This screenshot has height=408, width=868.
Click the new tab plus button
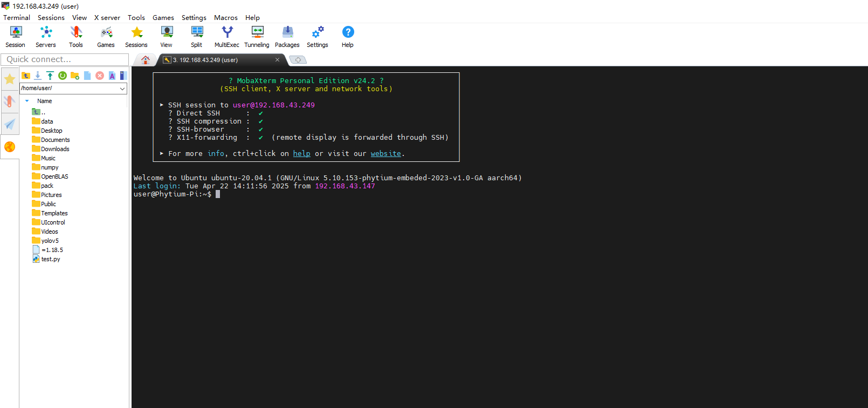click(x=298, y=60)
